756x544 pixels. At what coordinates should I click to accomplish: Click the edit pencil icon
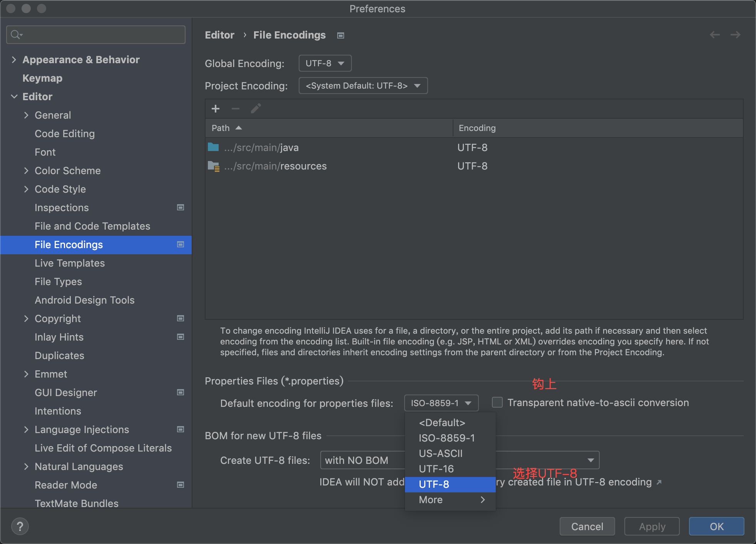pos(256,109)
